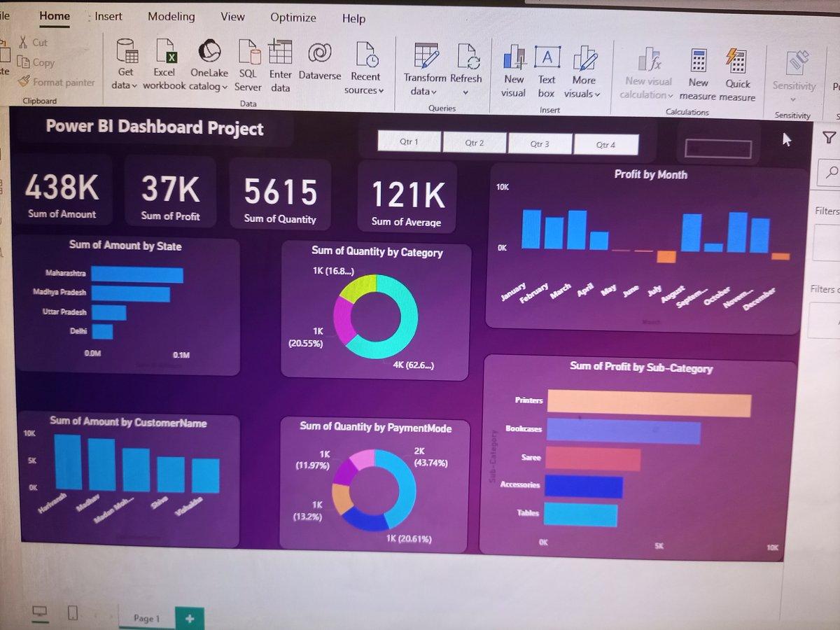
Task: Click the "Power BI Dashboard Project" title
Action: [155, 127]
